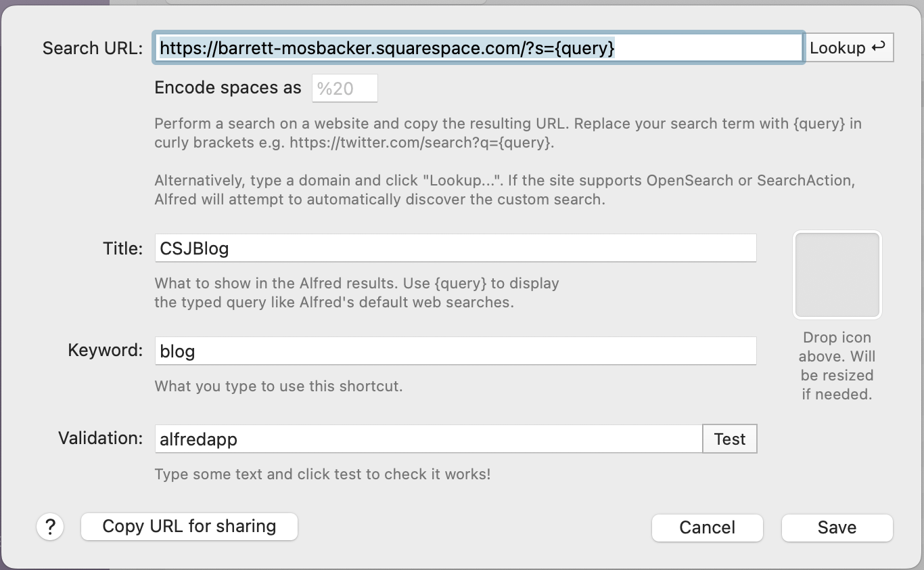Click the icon drop well
Screen dimensions: 924x570
point(837,275)
